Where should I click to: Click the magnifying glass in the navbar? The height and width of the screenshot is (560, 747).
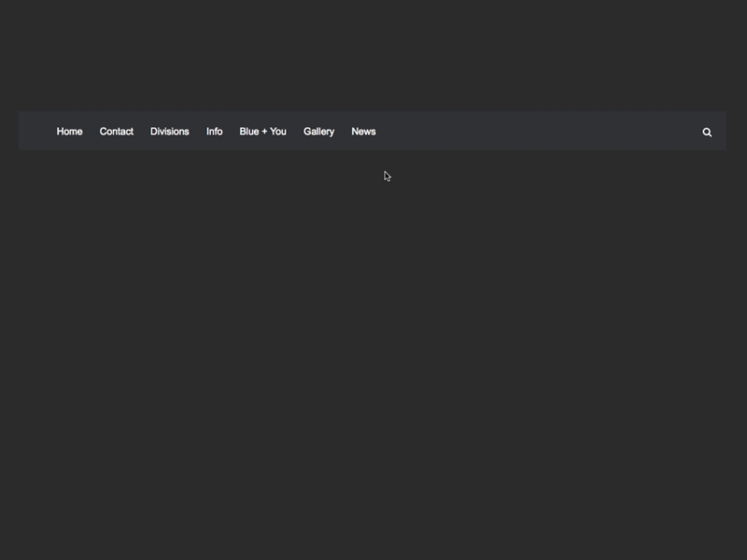[707, 132]
